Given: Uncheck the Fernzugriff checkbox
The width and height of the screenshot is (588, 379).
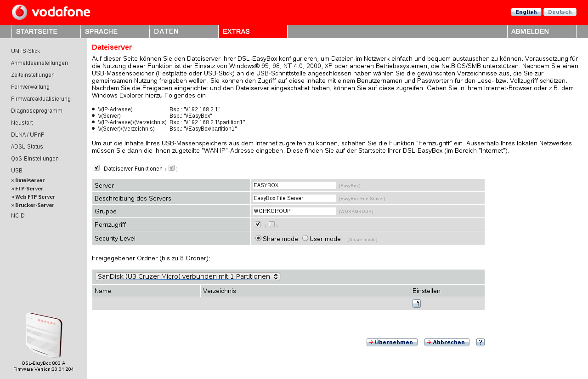Looking at the screenshot, I should [x=258, y=224].
